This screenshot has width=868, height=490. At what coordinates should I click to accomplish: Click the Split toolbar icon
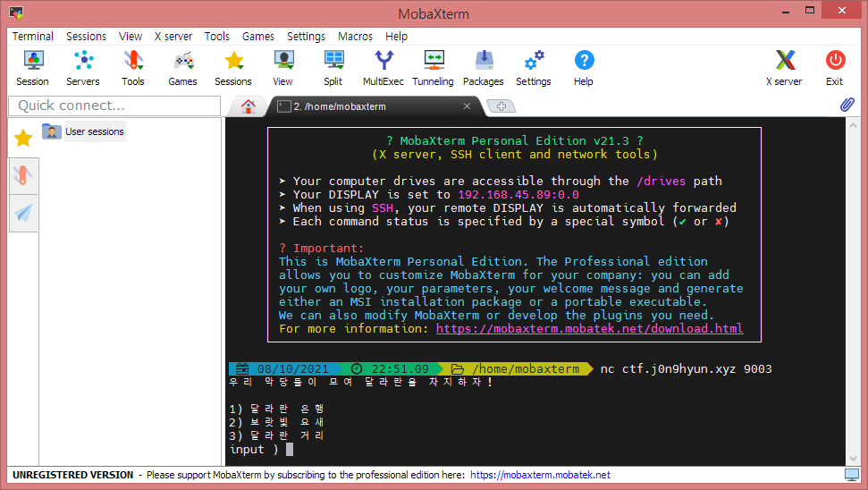pyautogui.click(x=333, y=69)
